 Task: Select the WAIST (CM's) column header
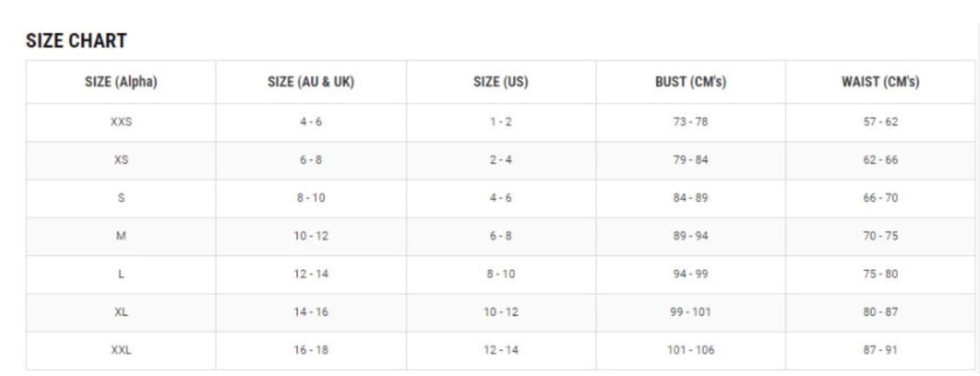880,83
